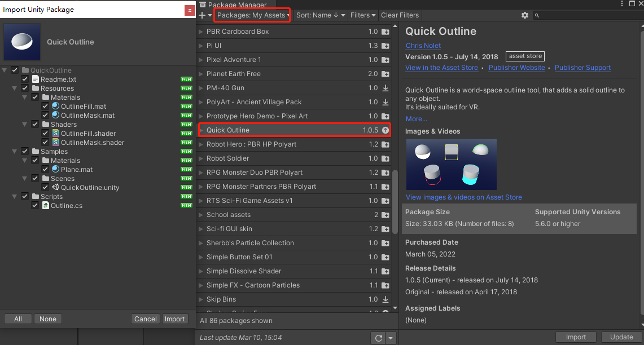Expand the Robot Soldier package entry
The image size is (644, 345).
(201, 158)
